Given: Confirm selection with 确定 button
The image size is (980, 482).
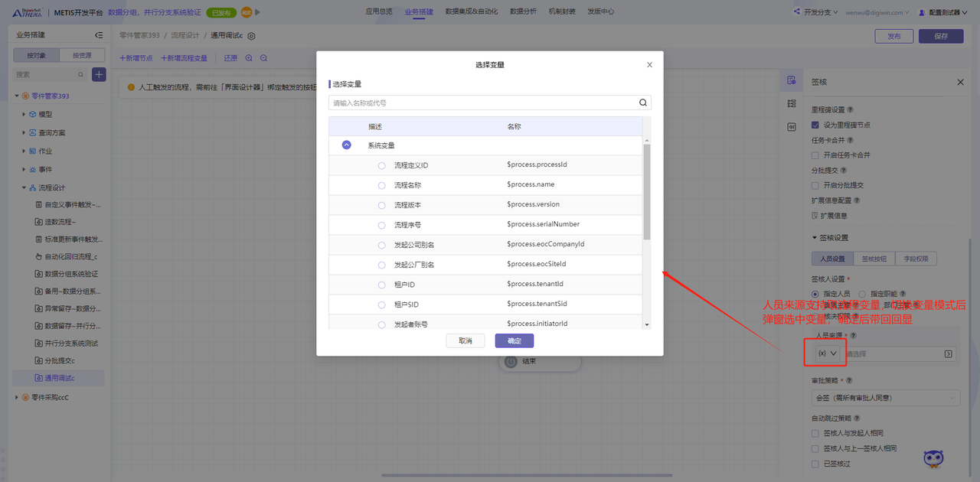Looking at the screenshot, I should [x=514, y=340].
